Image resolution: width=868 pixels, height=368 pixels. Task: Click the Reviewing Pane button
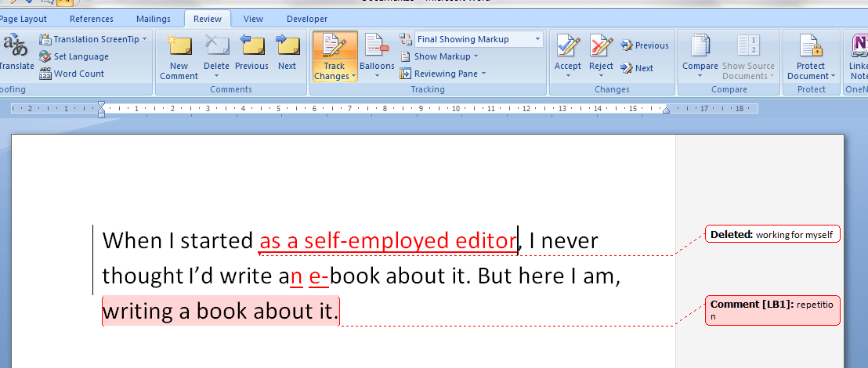click(442, 74)
